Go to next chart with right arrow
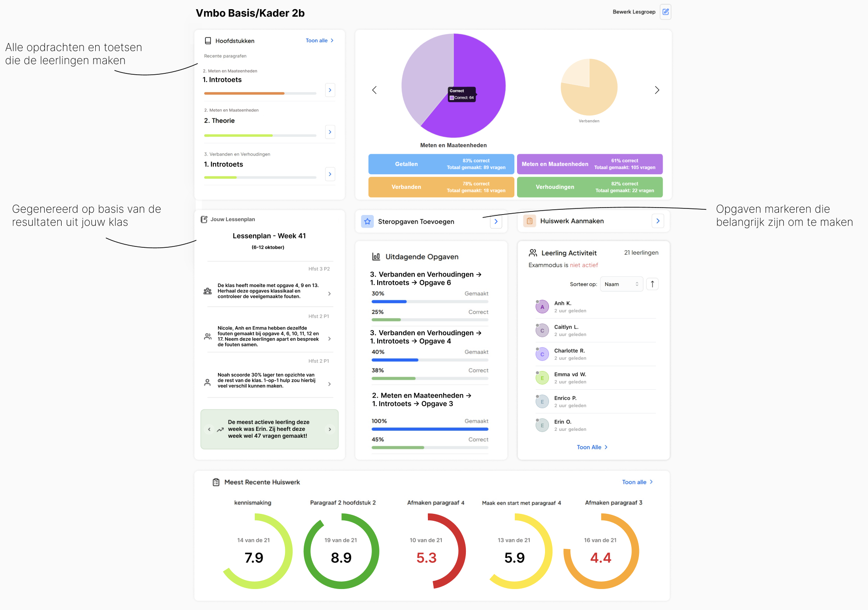Screen dimensions: 868x610 656,90
